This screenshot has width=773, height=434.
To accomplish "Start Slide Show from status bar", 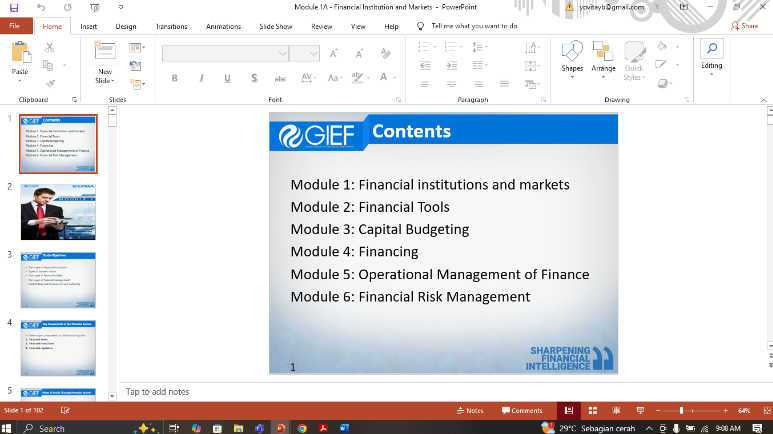I will (x=640, y=410).
